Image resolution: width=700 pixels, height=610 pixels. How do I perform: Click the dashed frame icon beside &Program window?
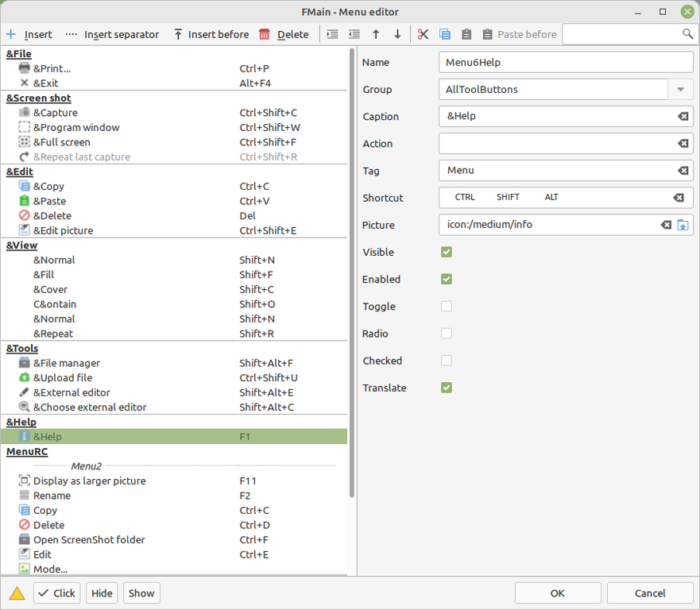(24, 127)
